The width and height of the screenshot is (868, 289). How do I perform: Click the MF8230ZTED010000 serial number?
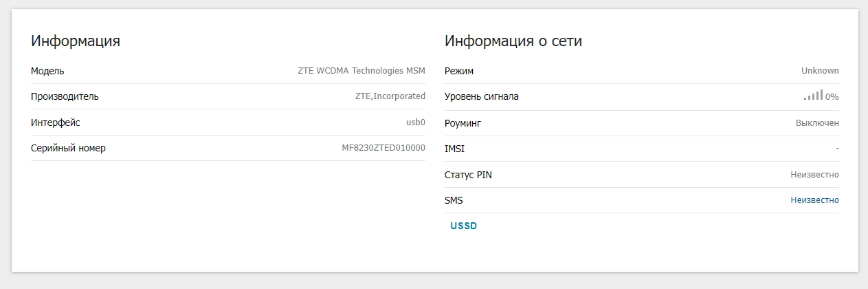383,148
